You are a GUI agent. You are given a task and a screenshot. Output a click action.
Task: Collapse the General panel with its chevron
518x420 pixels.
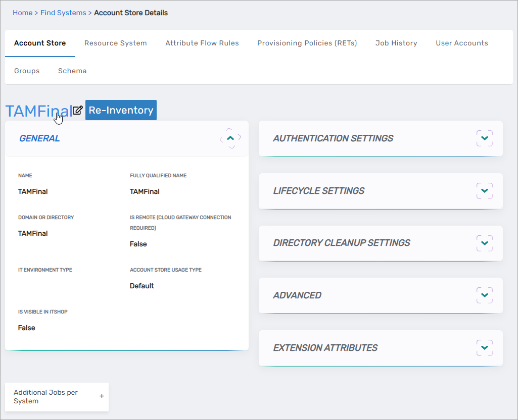(x=230, y=138)
